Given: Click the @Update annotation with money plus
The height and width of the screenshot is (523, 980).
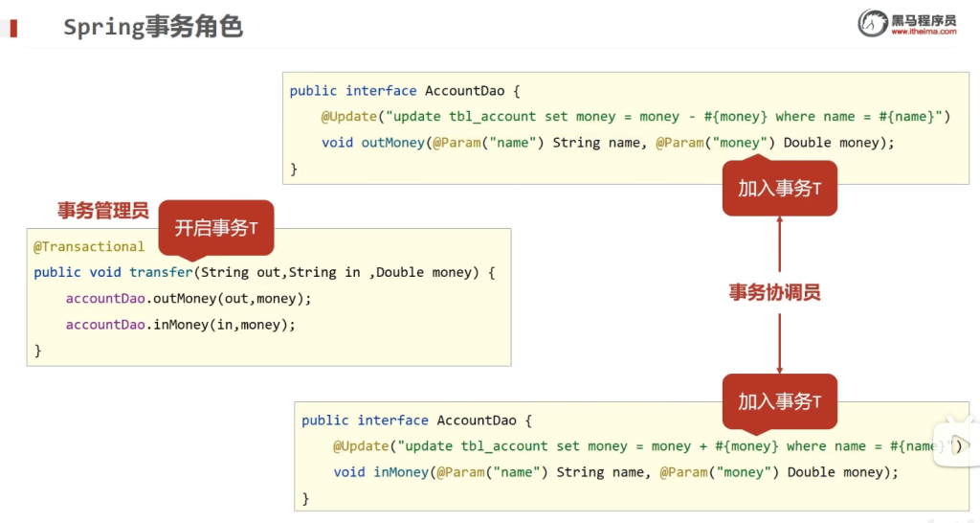Looking at the screenshot, I should 362,446.
